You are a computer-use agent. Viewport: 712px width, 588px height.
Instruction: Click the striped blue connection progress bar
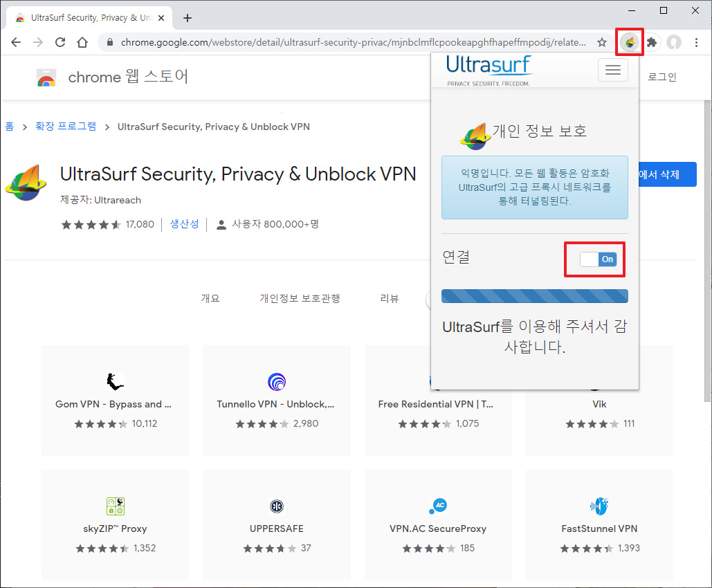[534, 296]
